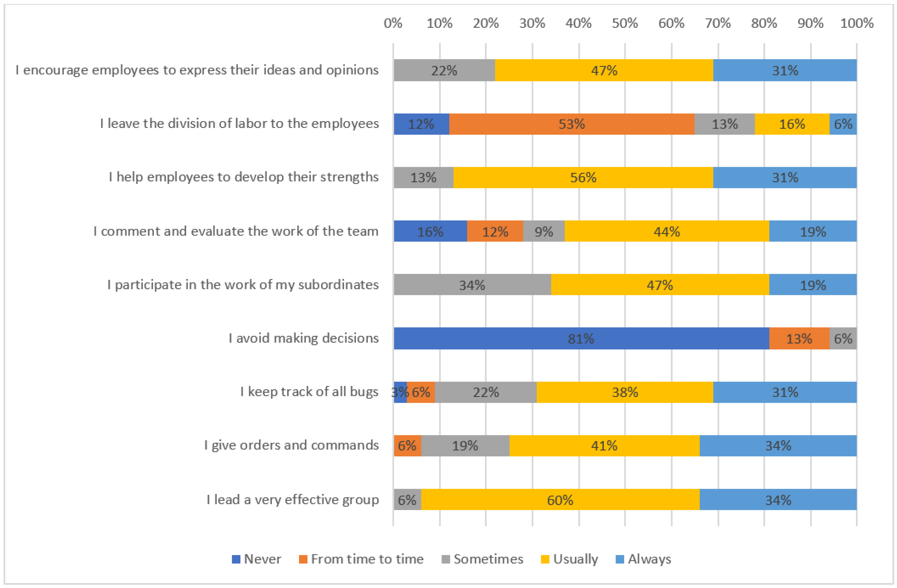This screenshot has height=588, width=897.
Task: Select the 81% Never bar segment
Action: coord(582,339)
